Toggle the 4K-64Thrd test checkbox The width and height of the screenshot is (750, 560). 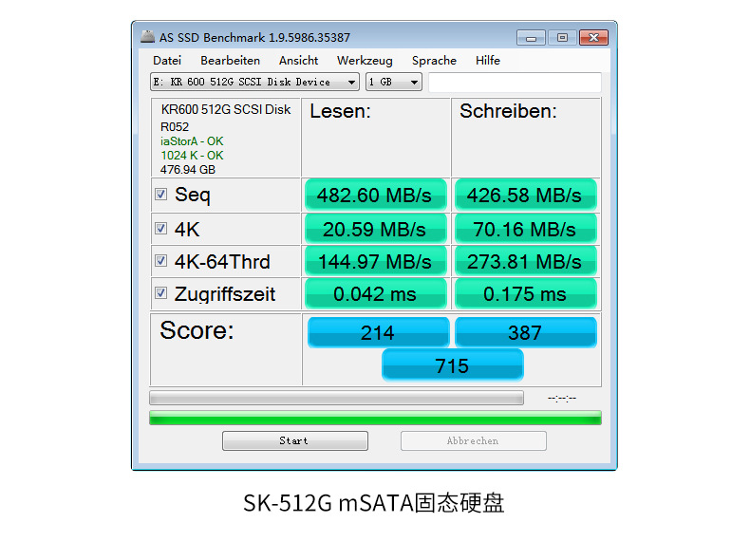(161, 261)
